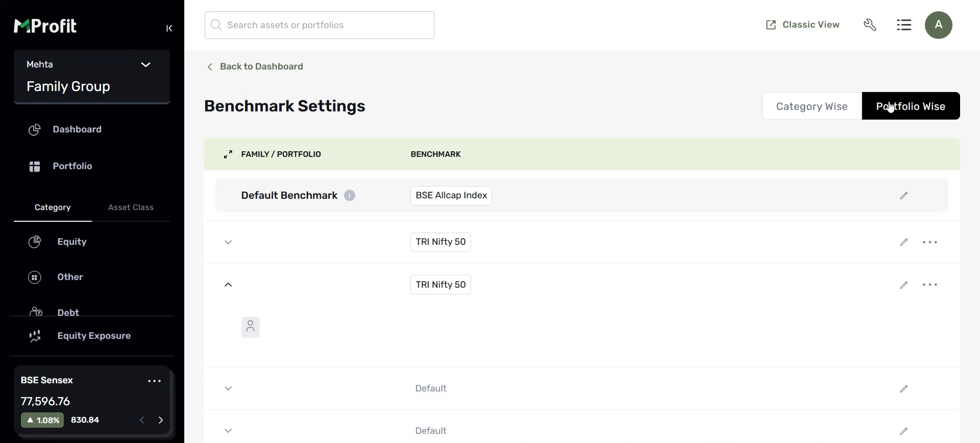Edit the lower Default row with pencil

tap(904, 431)
